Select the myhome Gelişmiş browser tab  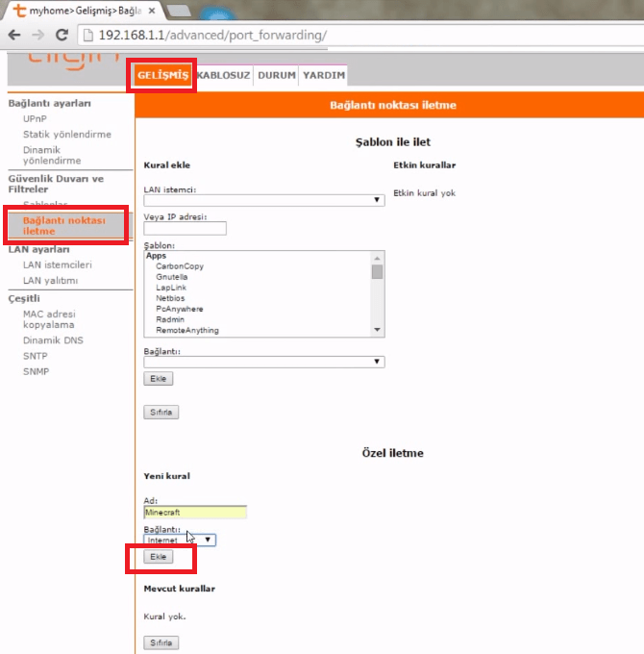84,11
